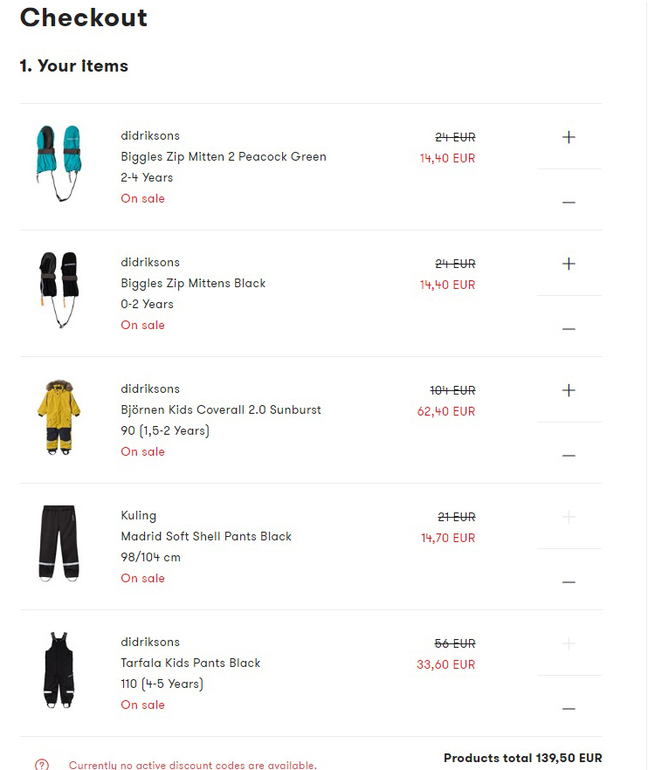Add one more Biggles Zip Mittens Black
This screenshot has height=770, width=648.
tap(569, 264)
